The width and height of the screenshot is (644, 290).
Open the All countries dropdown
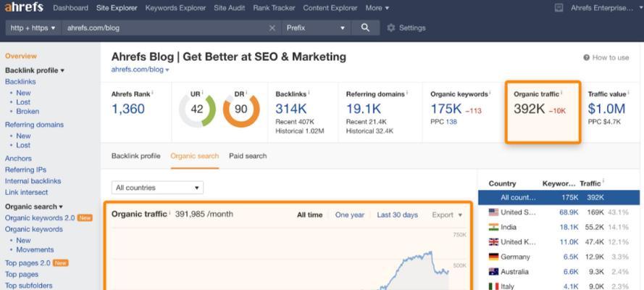point(157,188)
